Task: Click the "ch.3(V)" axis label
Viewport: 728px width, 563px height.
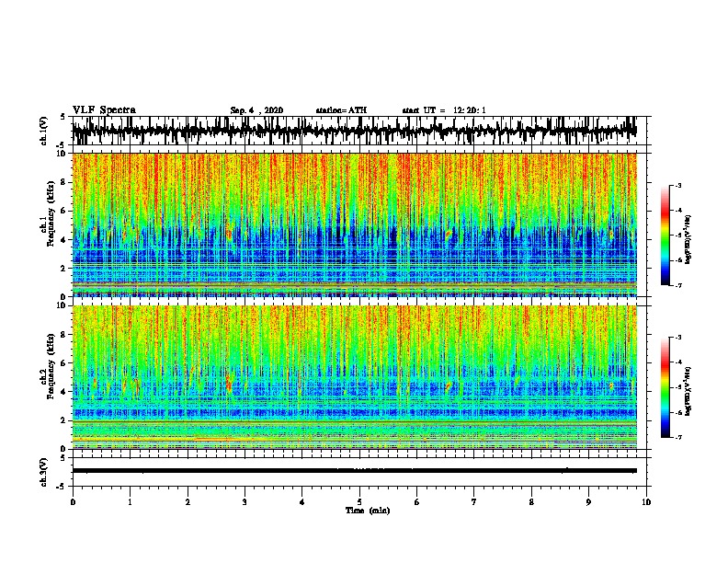Action: coord(44,472)
